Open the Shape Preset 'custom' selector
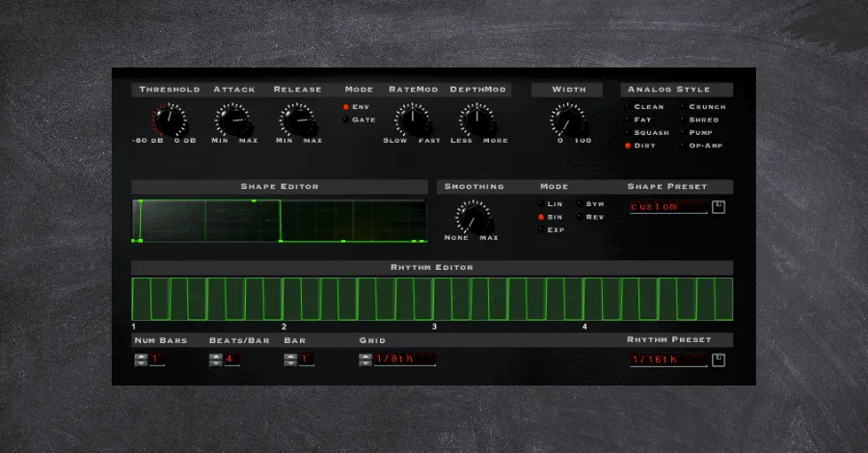Image resolution: width=868 pixels, height=453 pixels. coord(668,207)
